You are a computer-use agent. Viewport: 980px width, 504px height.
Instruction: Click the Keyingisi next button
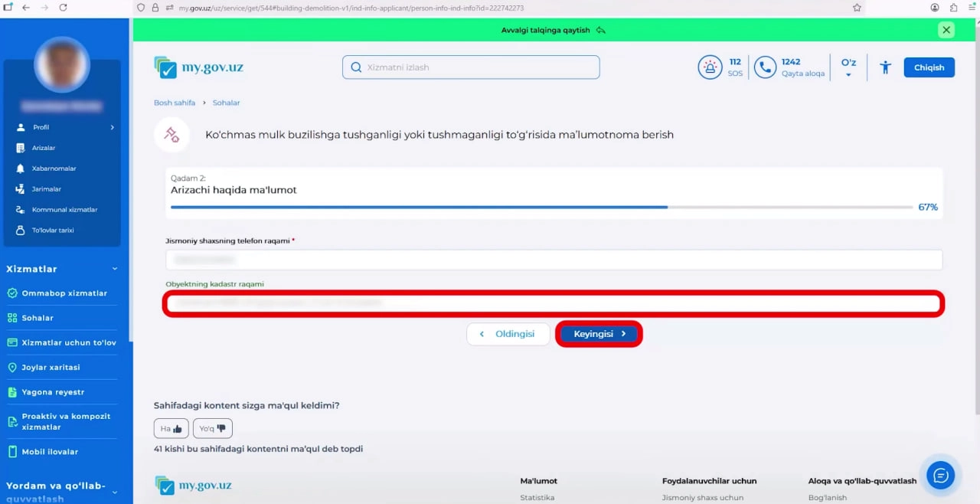599,334
